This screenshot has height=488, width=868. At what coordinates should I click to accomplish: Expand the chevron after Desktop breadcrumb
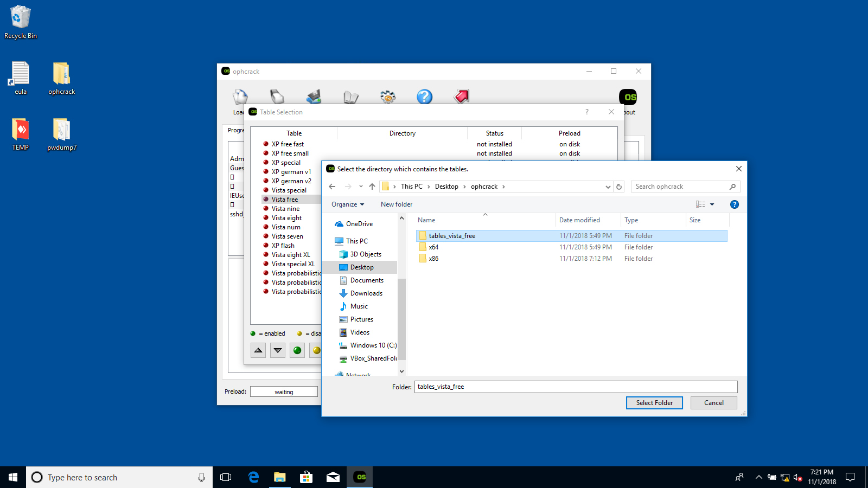pyautogui.click(x=464, y=187)
